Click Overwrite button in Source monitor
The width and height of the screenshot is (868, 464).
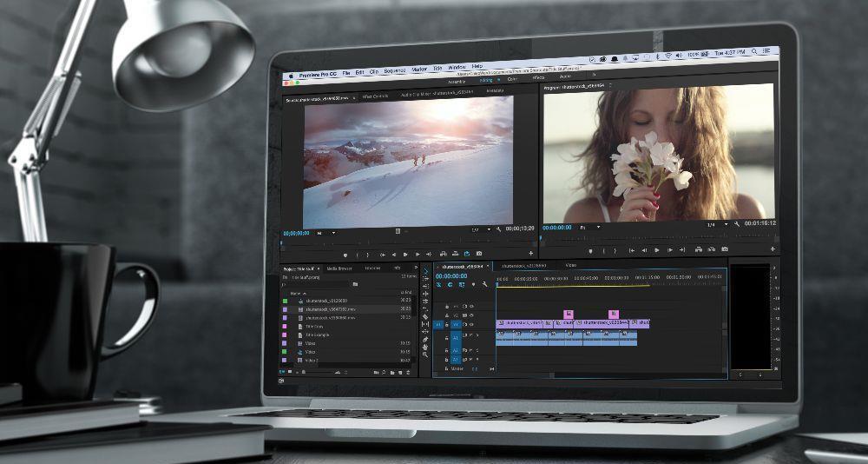(x=456, y=254)
